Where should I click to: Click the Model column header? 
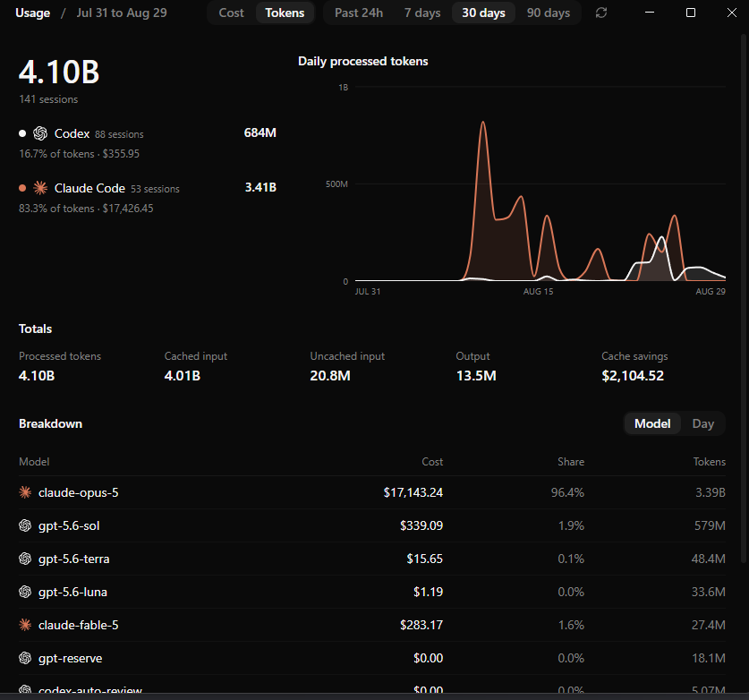(34, 462)
